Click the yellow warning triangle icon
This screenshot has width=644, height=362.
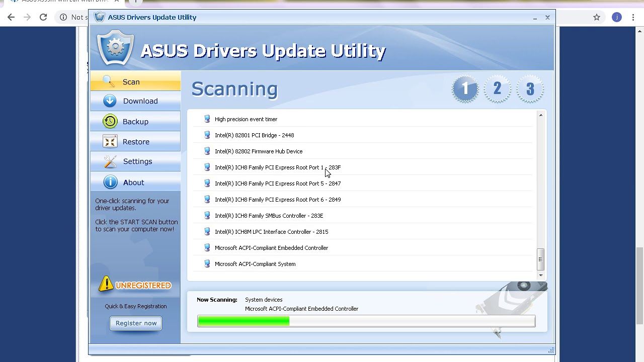106,284
